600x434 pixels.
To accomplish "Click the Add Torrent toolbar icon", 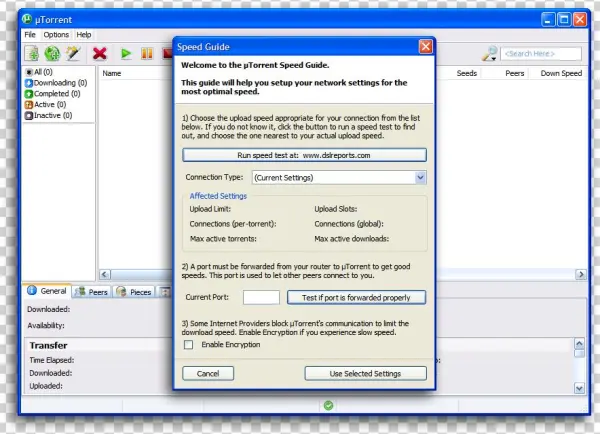I will click(x=32, y=54).
